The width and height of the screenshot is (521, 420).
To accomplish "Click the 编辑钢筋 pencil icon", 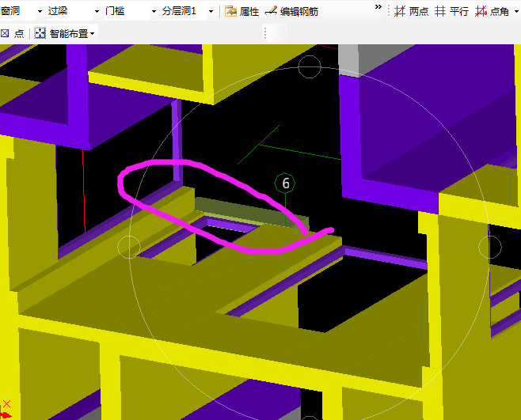I will (271, 11).
